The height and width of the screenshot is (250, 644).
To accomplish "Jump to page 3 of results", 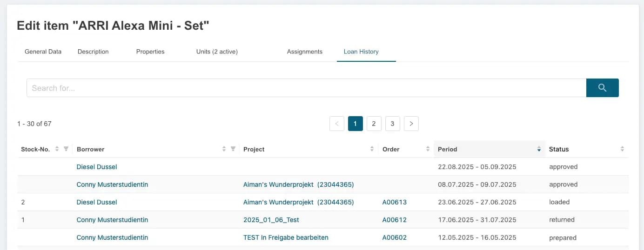I will pyautogui.click(x=392, y=124).
